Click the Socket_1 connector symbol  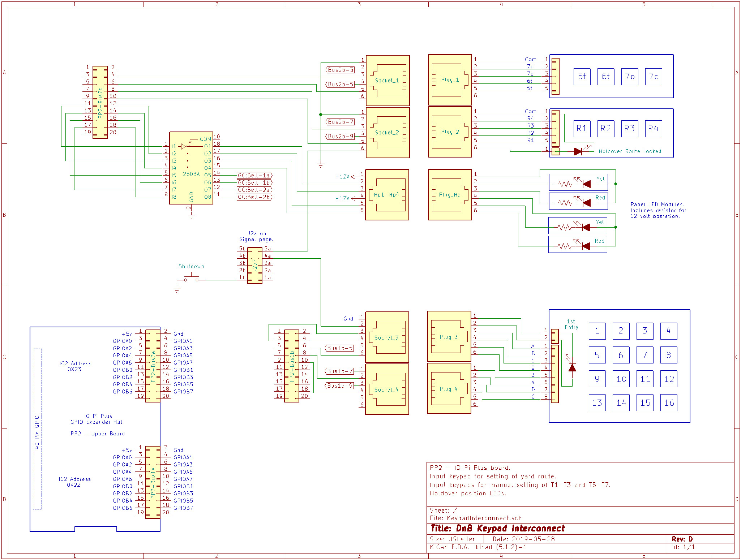387,80
